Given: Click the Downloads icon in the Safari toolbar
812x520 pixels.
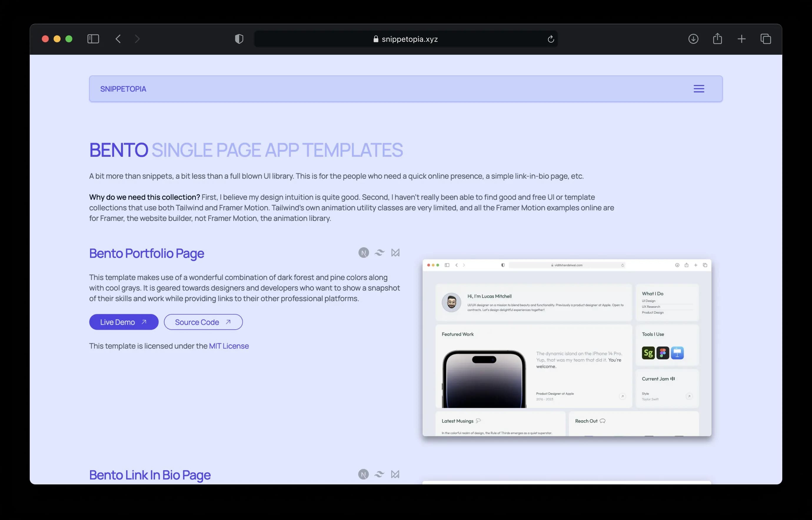Looking at the screenshot, I should click(x=693, y=39).
